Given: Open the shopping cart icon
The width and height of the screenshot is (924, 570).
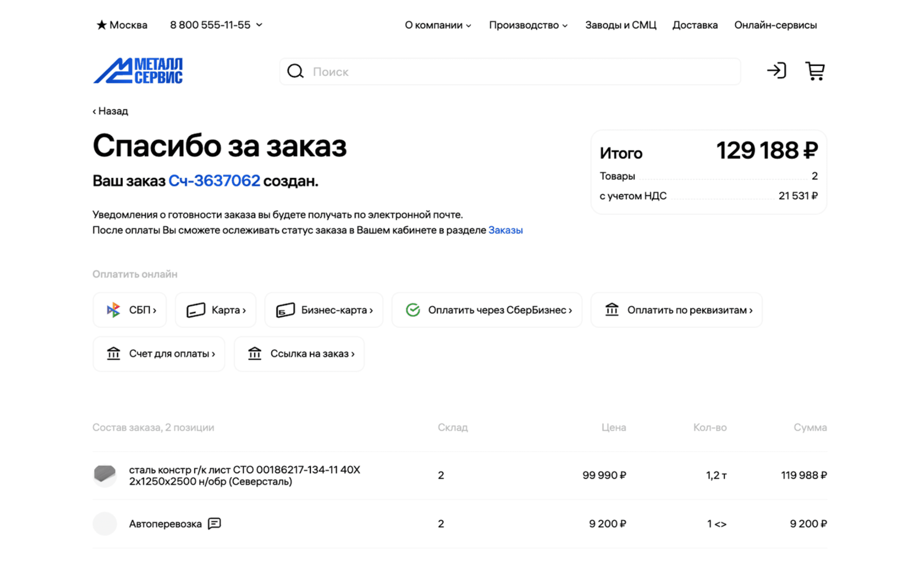Looking at the screenshot, I should click(814, 71).
